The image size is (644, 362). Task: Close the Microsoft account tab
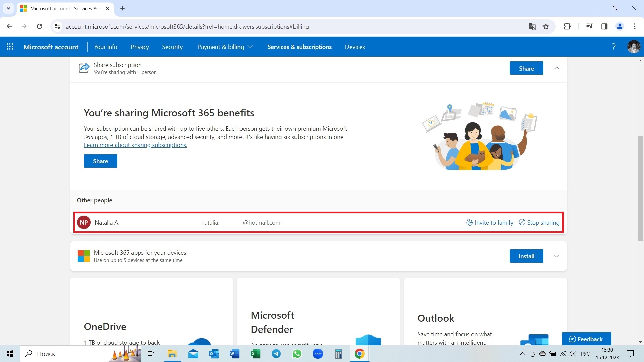[107, 8]
